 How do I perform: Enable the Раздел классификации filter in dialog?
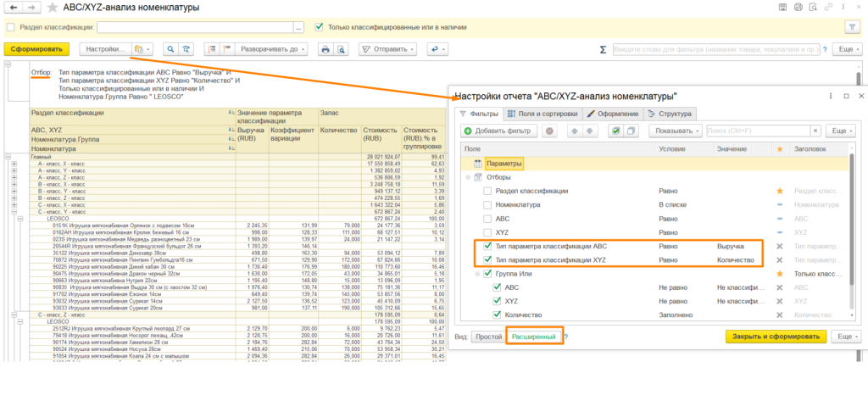click(487, 191)
